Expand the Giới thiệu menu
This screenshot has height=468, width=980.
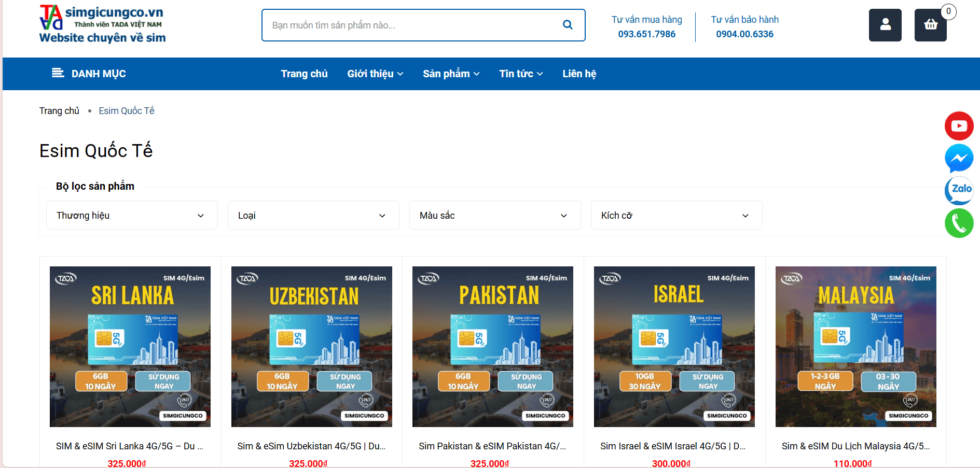[x=375, y=74]
